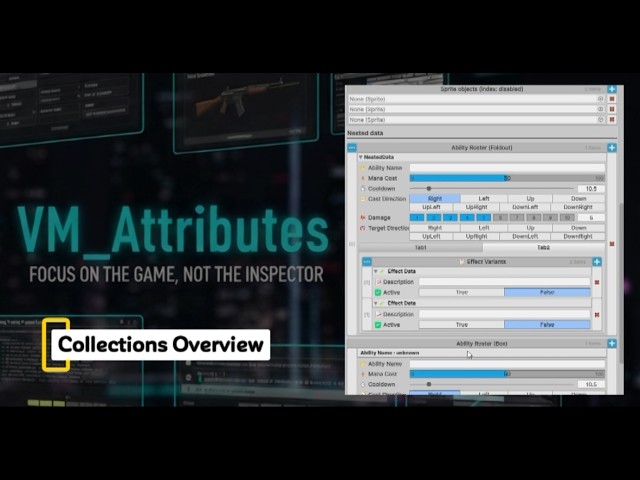This screenshot has height=480, width=640.
Task: Select Right for Cast Direction
Action: point(435,198)
